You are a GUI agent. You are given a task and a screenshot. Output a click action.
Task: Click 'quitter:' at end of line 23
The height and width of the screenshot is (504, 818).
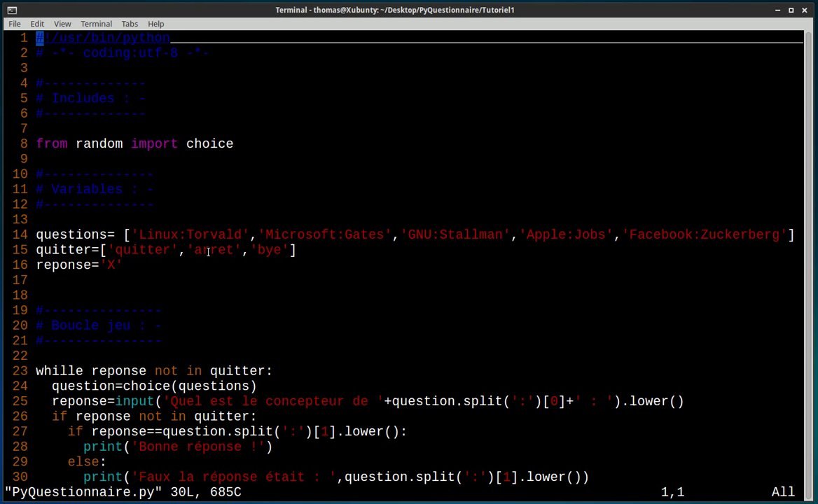pyautogui.click(x=241, y=371)
